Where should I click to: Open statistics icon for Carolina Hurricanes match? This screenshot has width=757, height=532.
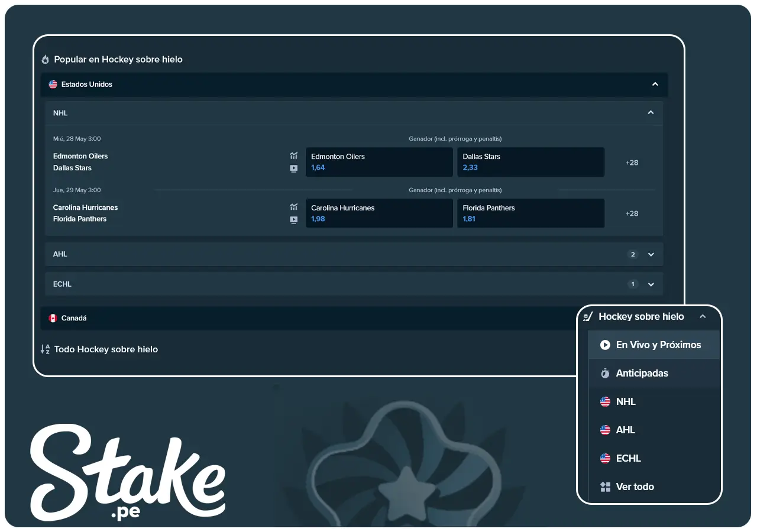coord(294,207)
